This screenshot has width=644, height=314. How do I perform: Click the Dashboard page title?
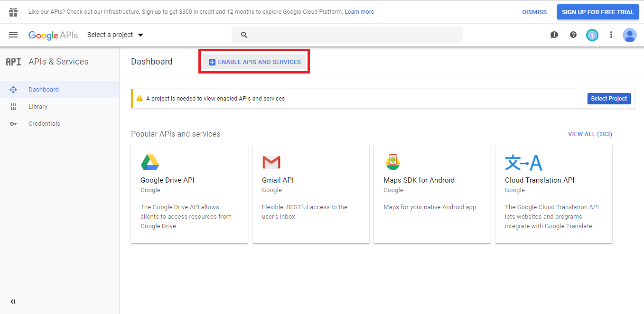pyautogui.click(x=152, y=62)
